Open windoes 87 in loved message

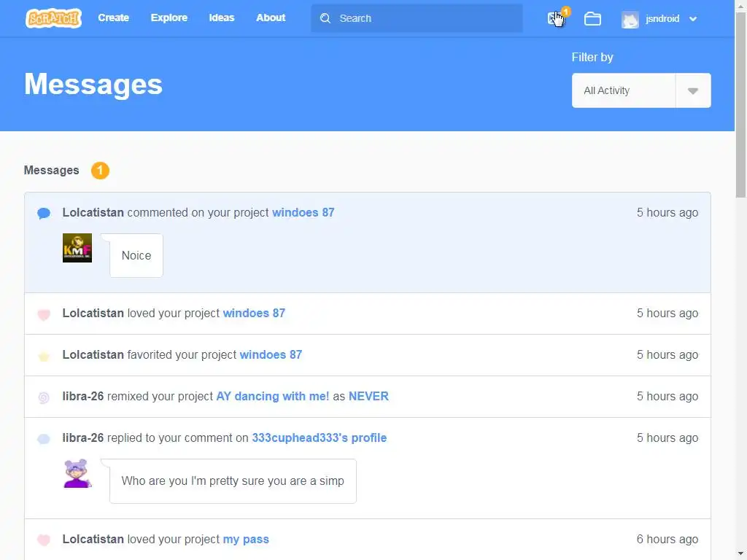254,313
